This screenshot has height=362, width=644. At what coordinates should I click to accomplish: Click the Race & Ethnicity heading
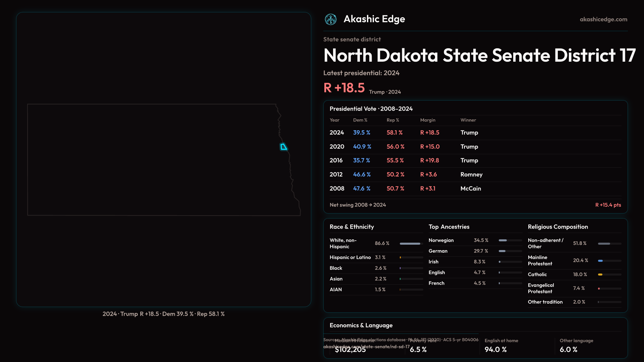[352, 227]
